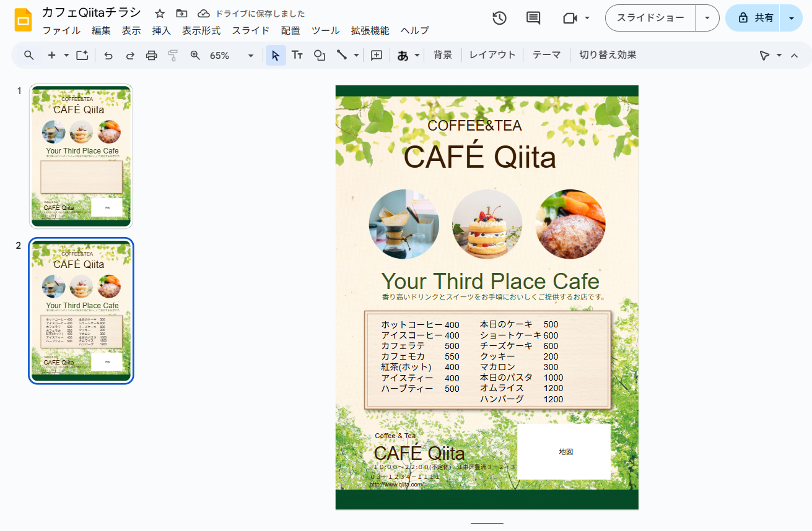This screenshot has width=812, height=531.
Task: Open the slideshow options dropdown arrow
Action: click(x=707, y=18)
